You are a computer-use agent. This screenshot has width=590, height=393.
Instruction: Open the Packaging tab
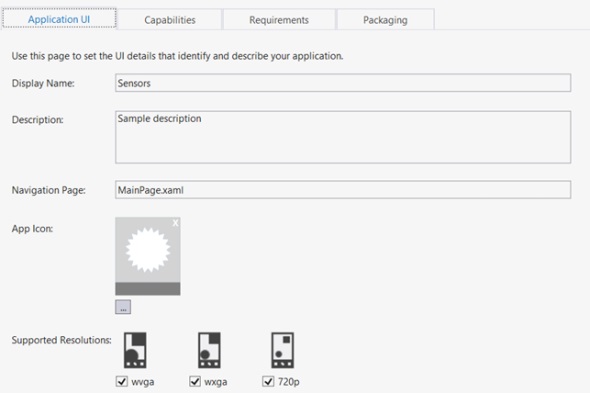click(385, 20)
